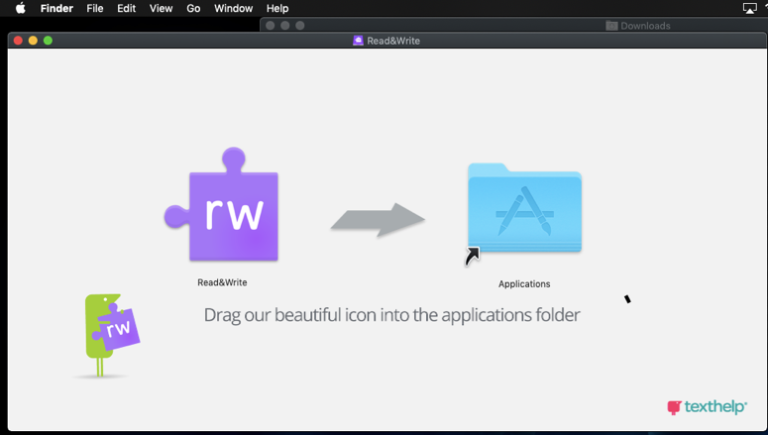This screenshot has width=768, height=435.
Task: Click the blue Applications folder icon
Action: [x=525, y=208]
